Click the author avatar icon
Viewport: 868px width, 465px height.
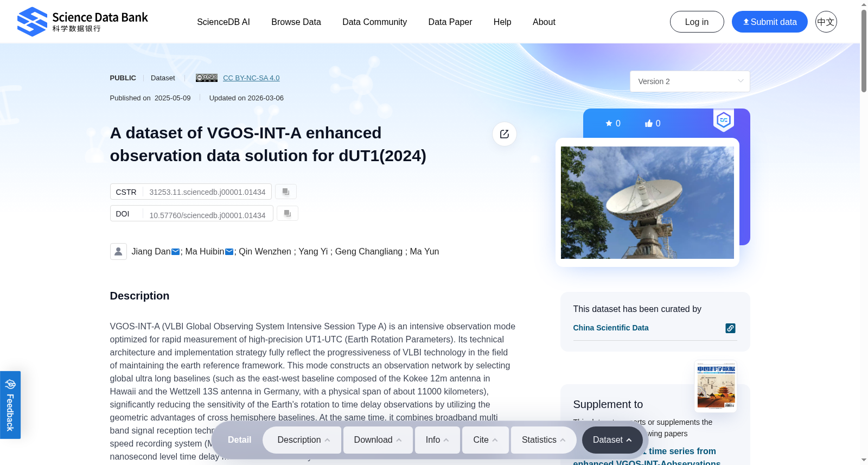tap(118, 251)
